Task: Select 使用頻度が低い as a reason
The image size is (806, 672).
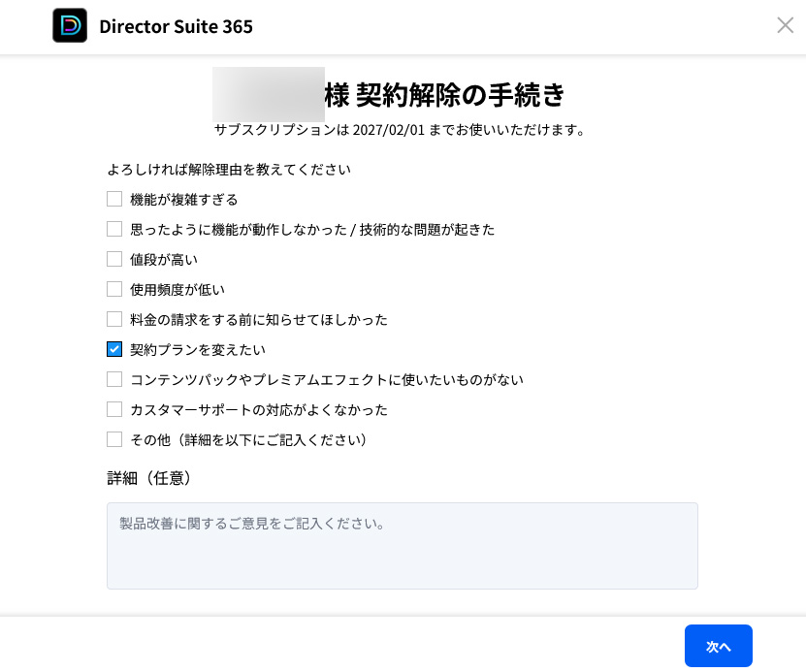Action: click(x=114, y=289)
